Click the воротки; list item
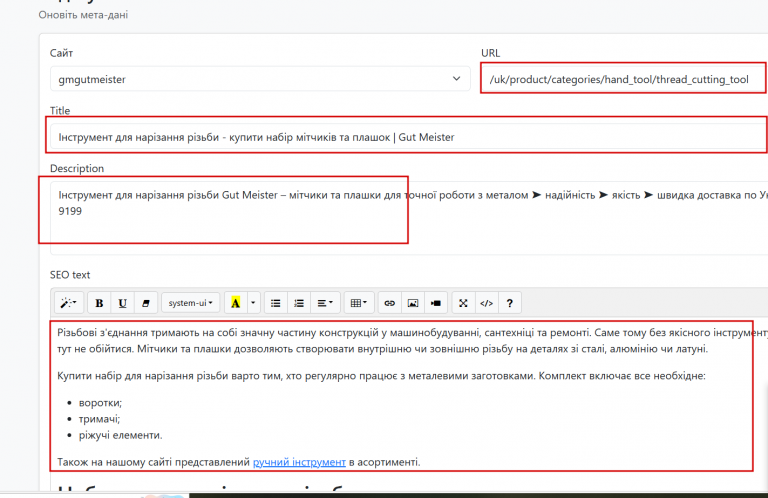This screenshot has width=768, height=498. coord(100,403)
